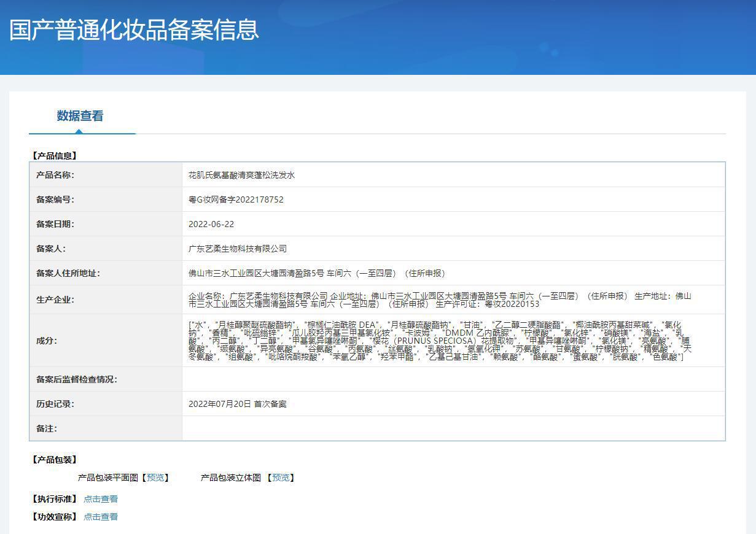The image size is (756, 534).
Task: Click the 【产品包装】 section heading
Action: 55,460
